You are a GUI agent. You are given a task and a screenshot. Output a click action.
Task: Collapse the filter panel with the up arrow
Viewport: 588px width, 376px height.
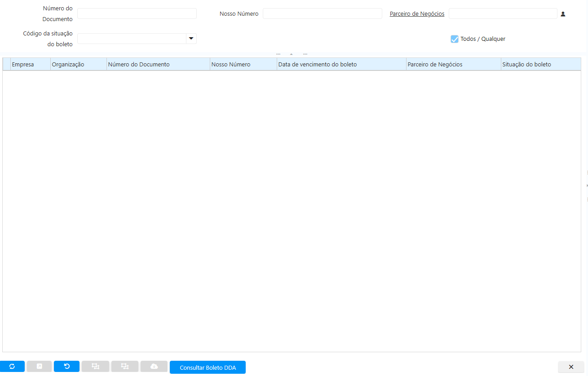tap(291, 54)
